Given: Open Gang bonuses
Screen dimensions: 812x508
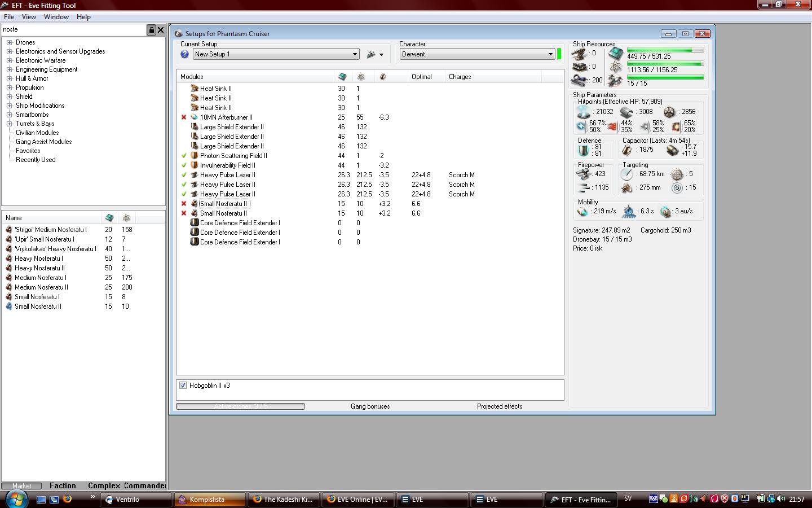Looking at the screenshot, I should click(370, 406).
